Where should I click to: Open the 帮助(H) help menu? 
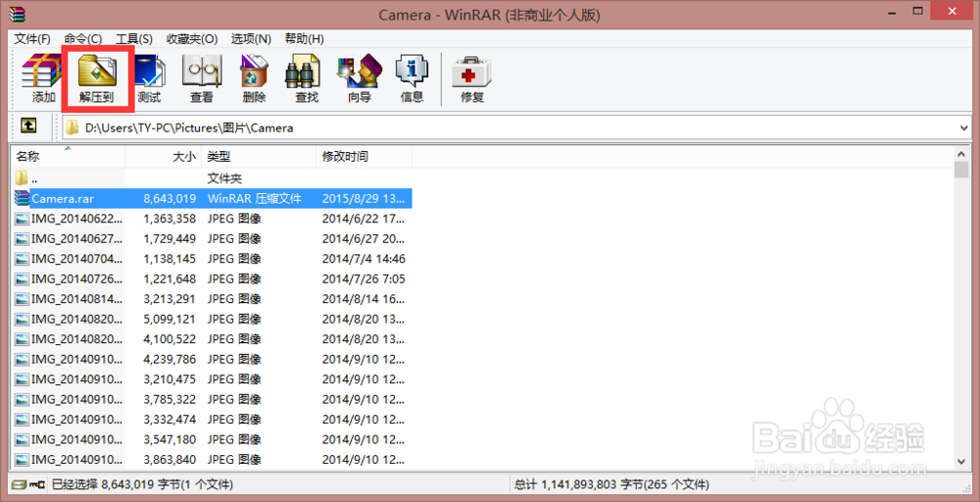(305, 39)
